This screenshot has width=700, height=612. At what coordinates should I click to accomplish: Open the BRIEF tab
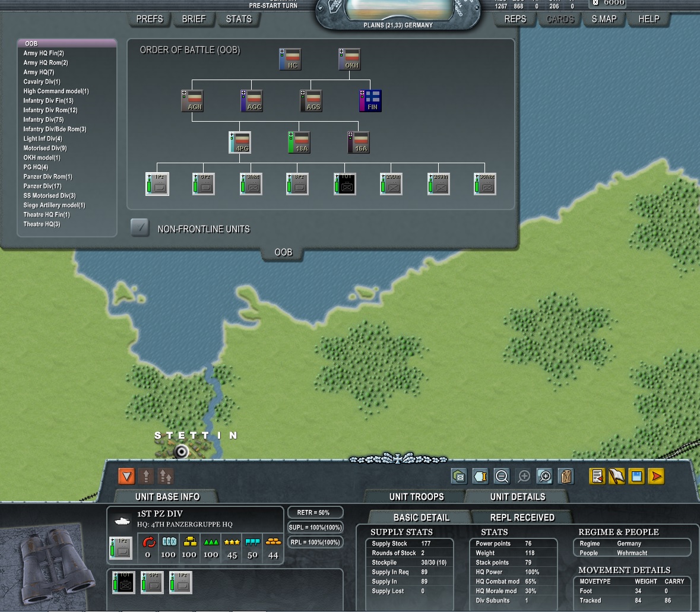pos(194,19)
